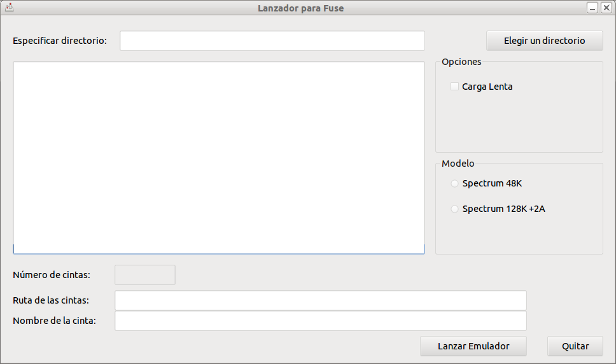Click the 'Nombre de la cinta:' label
The width and height of the screenshot is (616, 364).
pos(54,321)
